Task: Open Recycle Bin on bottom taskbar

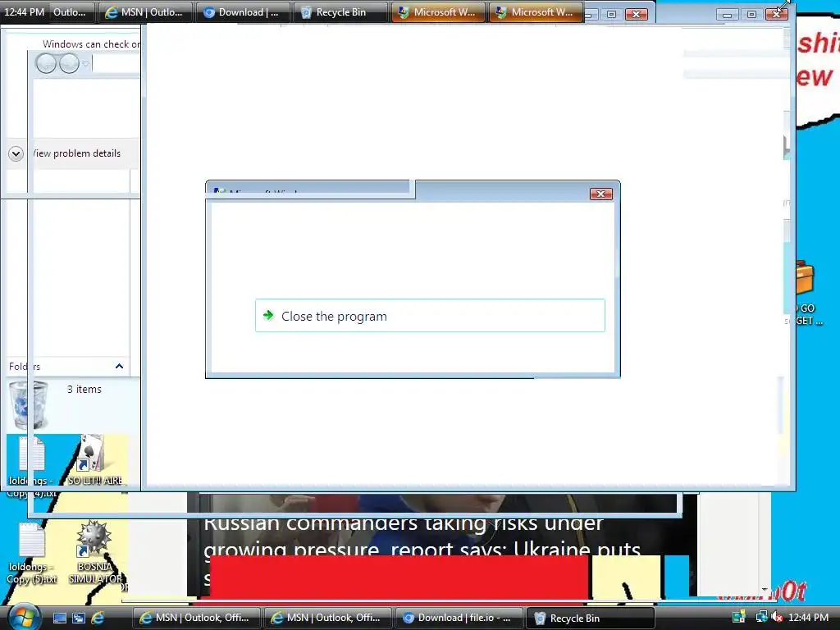Action: click(591, 618)
